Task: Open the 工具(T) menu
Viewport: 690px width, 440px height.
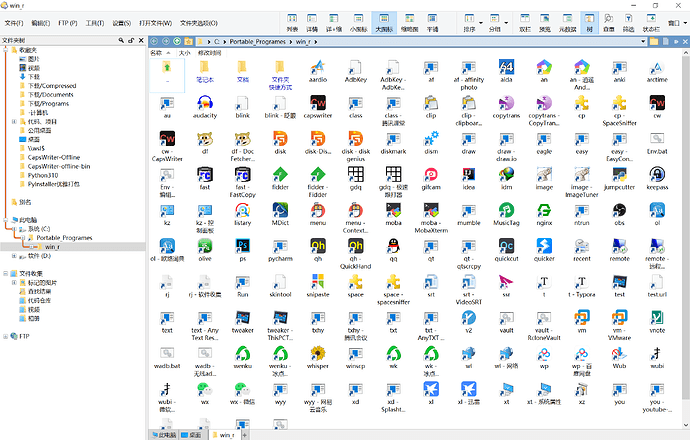Action: tap(94, 22)
